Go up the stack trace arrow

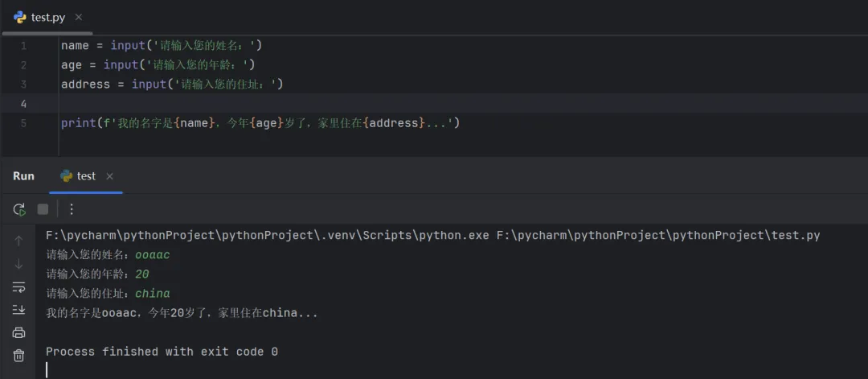pyautogui.click(x=18, y=241)
